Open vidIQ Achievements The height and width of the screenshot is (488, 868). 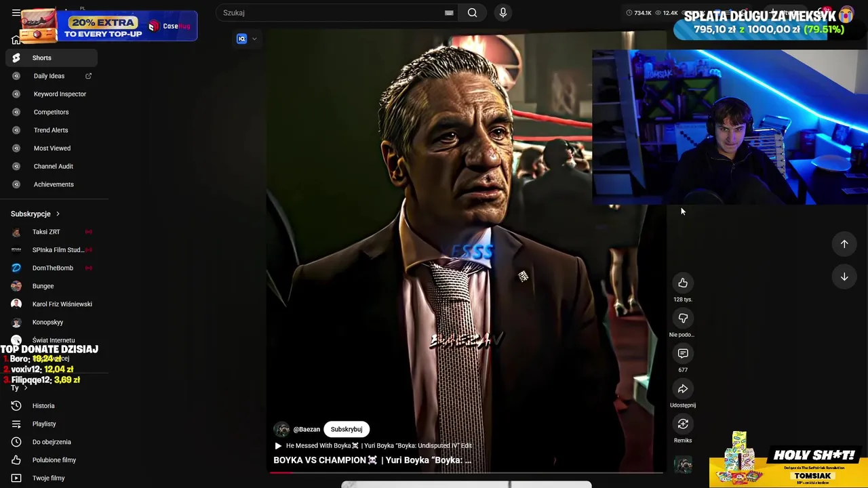coord(54,184)
